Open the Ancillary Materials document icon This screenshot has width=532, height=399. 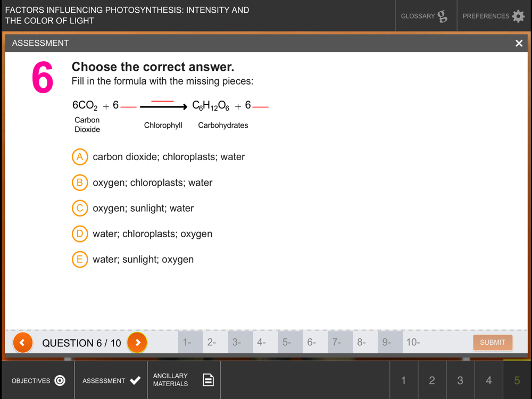tap(208, 380)
